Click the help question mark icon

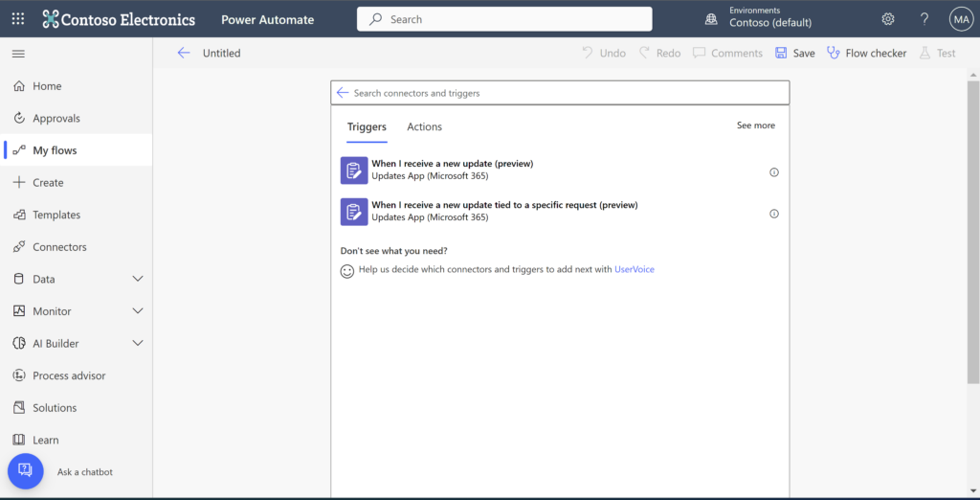(924, 19)
